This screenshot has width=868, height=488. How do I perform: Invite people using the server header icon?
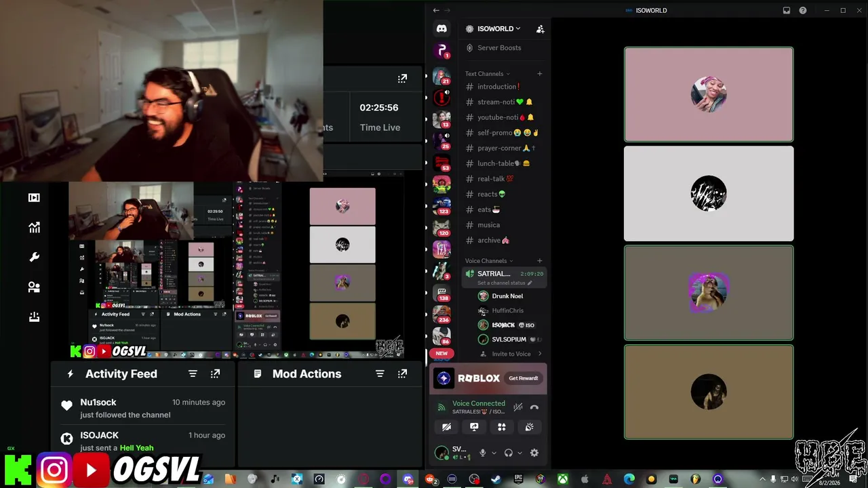pos(540,29)
